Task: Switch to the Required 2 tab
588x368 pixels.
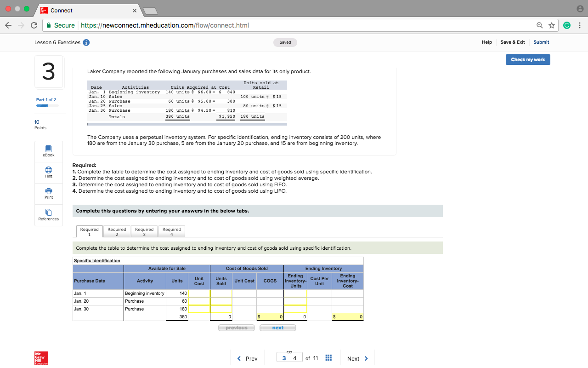Action: 116,231
